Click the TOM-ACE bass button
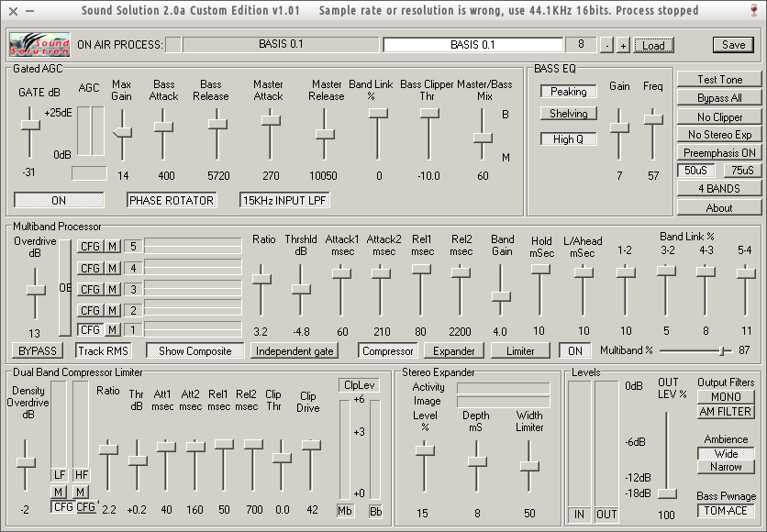This screenshot has height=532, width=767. tap(726, 511)
